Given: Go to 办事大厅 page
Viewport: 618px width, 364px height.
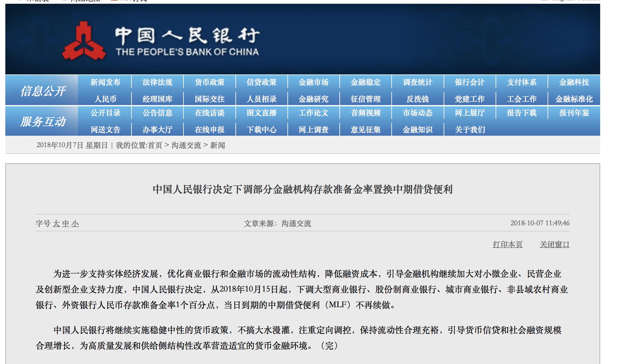Looking at the screenshot, I should point(157,129).
